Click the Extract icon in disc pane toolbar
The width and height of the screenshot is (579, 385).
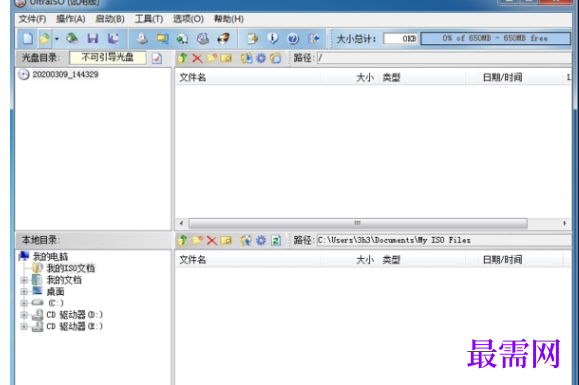[246, 58]
